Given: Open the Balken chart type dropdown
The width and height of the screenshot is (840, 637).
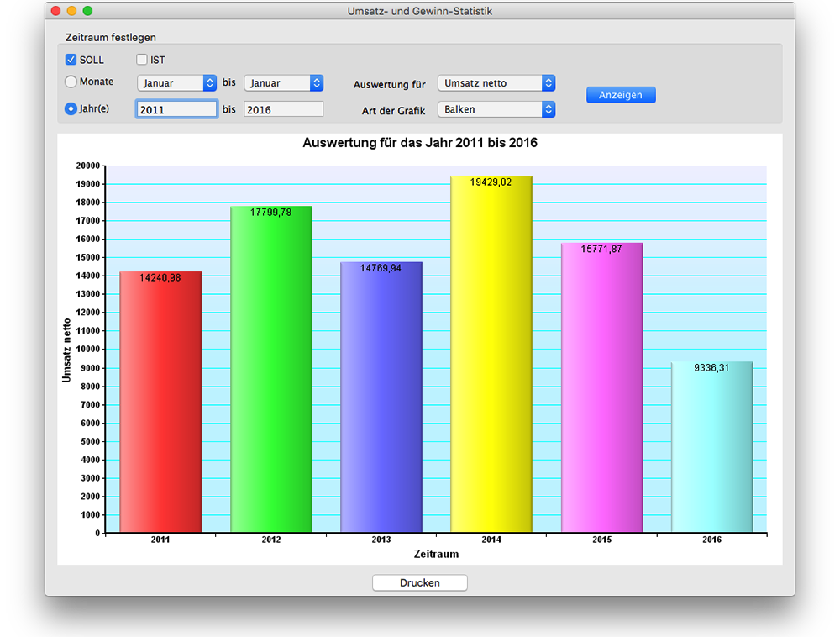Looking at the screenshot, I should (496, 109).
